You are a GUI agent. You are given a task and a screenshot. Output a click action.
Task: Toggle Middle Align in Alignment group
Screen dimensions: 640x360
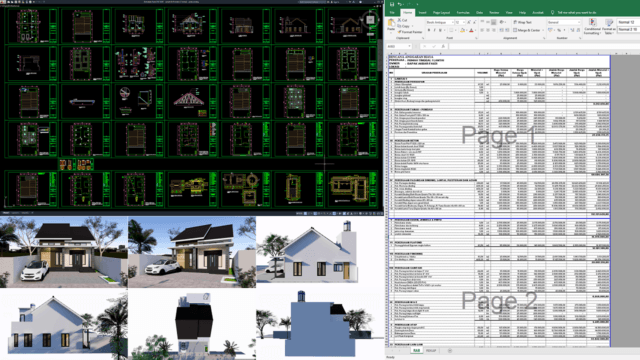488,22
